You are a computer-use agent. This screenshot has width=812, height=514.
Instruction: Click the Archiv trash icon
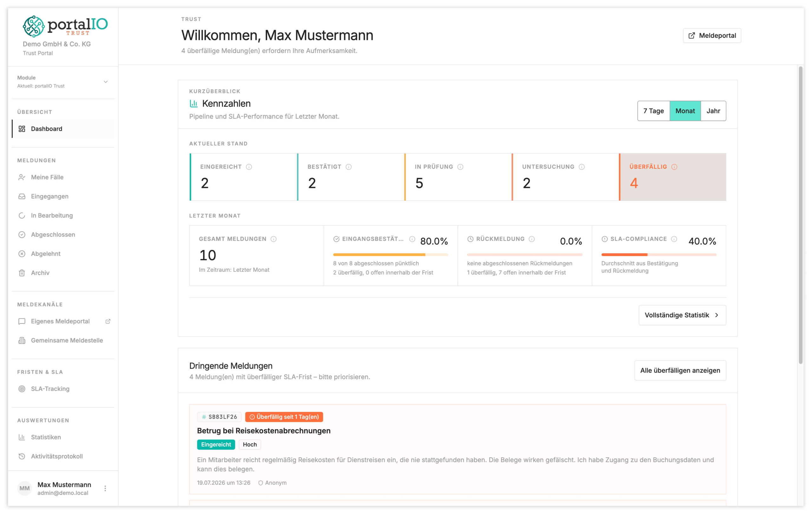tap(22, 273)
